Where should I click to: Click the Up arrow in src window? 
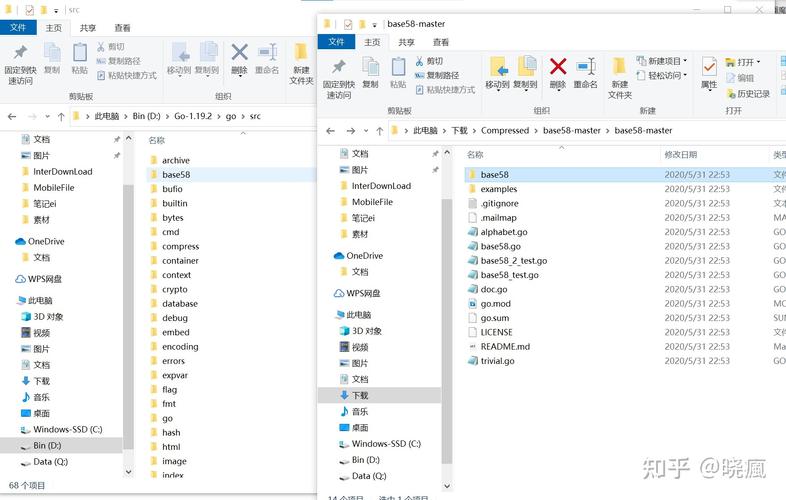pos(61,116)
